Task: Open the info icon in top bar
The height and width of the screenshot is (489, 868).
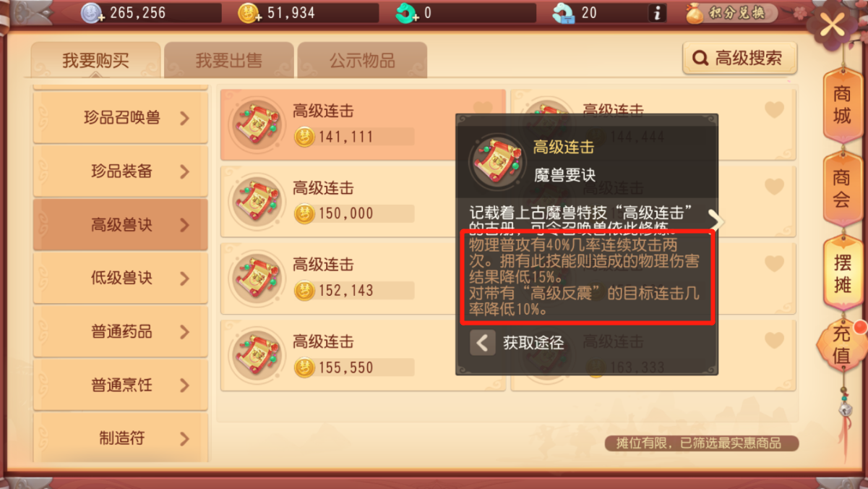Action: click(656, 13)
